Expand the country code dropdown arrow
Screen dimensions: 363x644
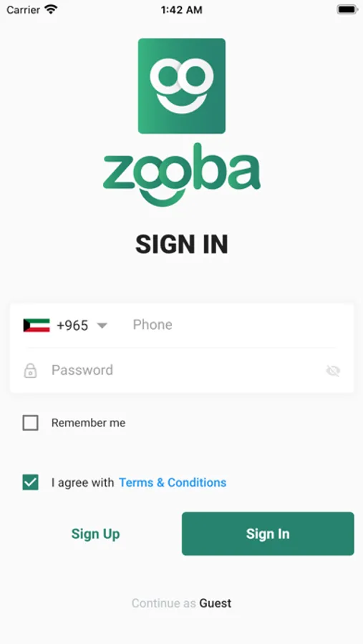point(102,326)
